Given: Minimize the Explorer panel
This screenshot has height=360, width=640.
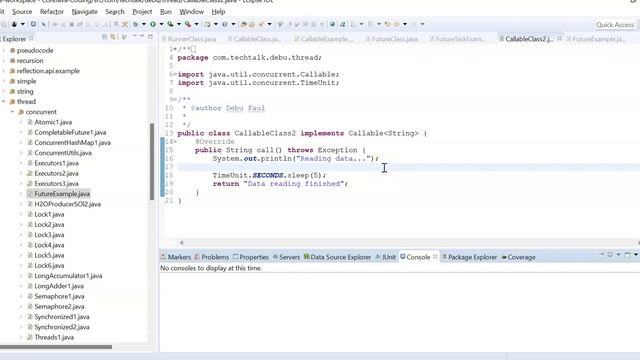Looking at the screenshot, I should [x=142, y=37].
